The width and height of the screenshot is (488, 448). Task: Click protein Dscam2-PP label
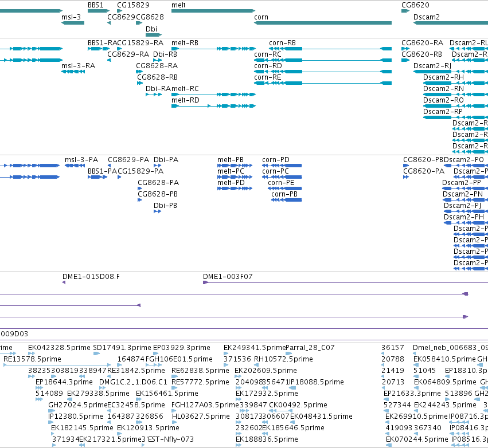click(462, 183)
